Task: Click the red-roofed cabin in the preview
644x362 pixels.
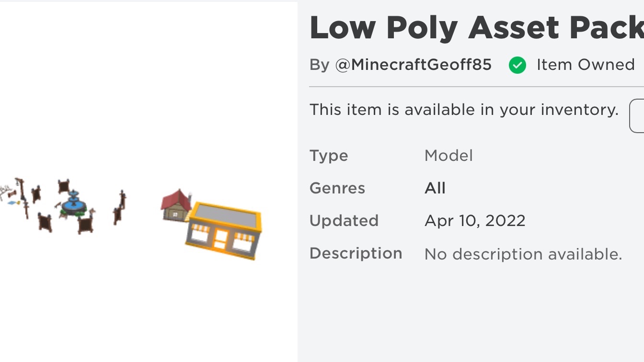Action: tap(176, 204)
